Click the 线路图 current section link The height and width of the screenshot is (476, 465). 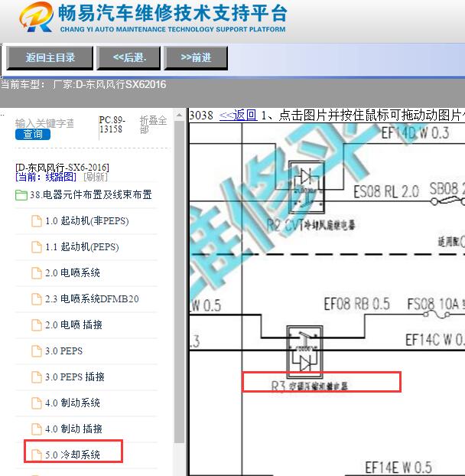(60, 177)
